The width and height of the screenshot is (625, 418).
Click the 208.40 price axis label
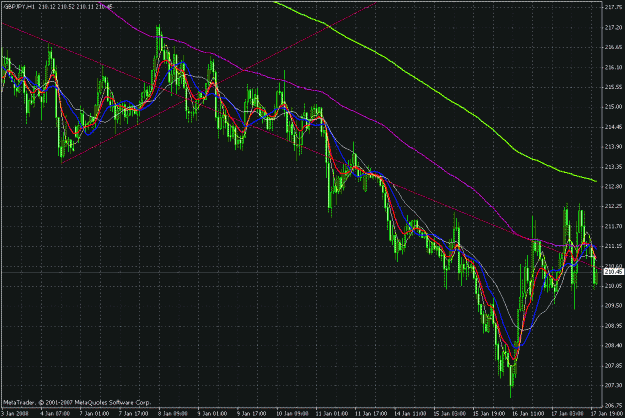click(x=613, y=346)
